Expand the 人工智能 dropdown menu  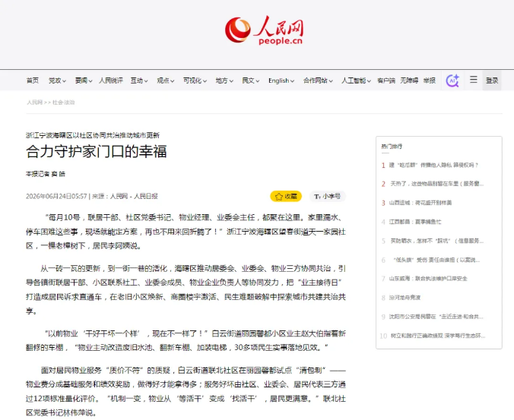coord(356,81)
